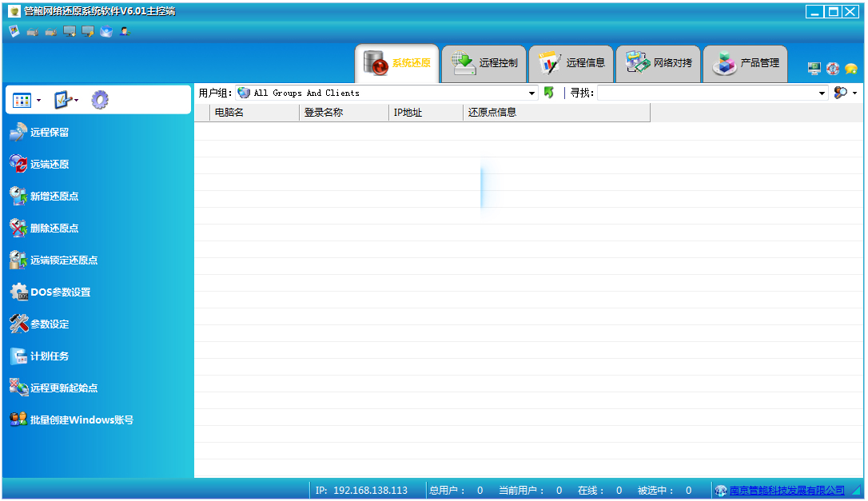This screenshot has height=501, width=868.
Task: Open 计划任务 scheduled tasks
Action: (x=50, y=356)
